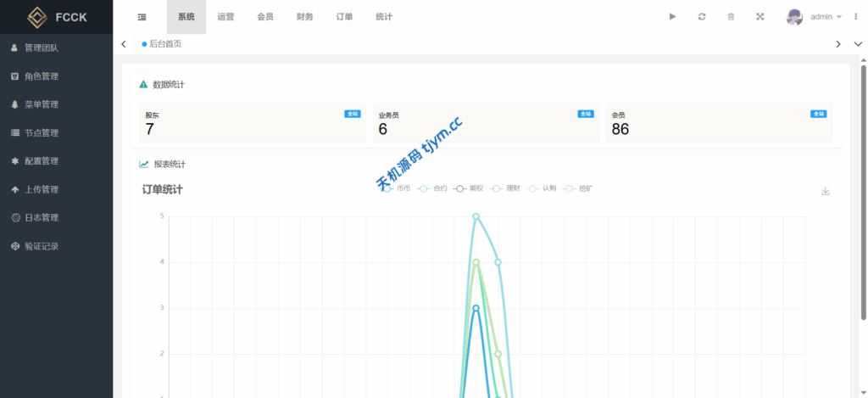Open the 会员 top menu
The image size is (868, 398).
click(x=265, y=17)
